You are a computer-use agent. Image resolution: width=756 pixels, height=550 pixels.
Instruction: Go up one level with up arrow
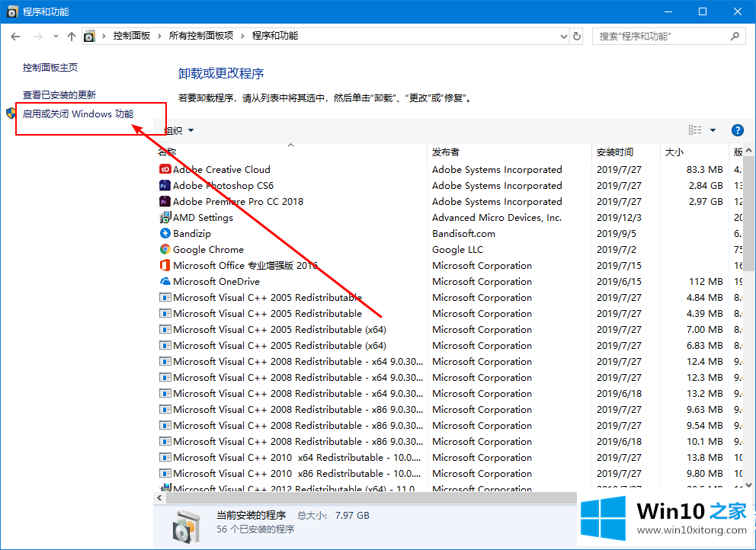(72, 36)
